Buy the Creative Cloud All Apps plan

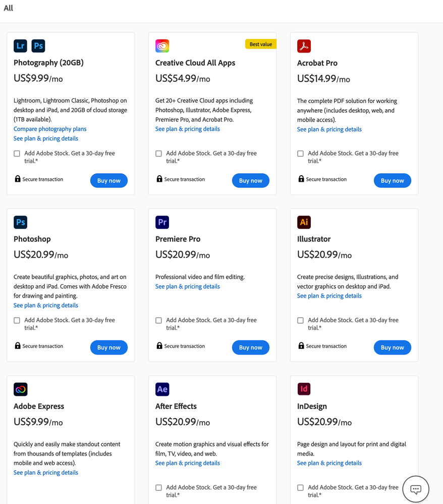point(251,181)
